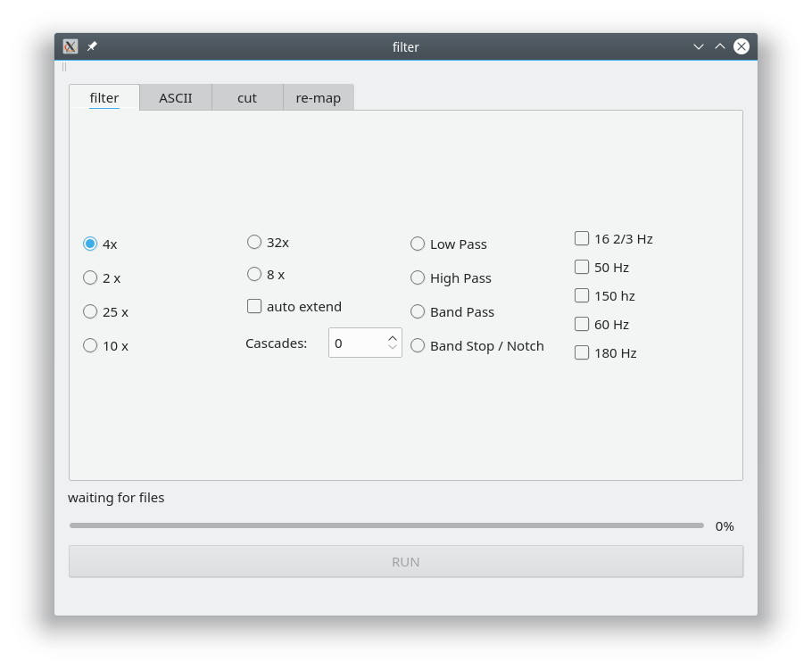
Task: Close the filter window
Action: (742, 46)
